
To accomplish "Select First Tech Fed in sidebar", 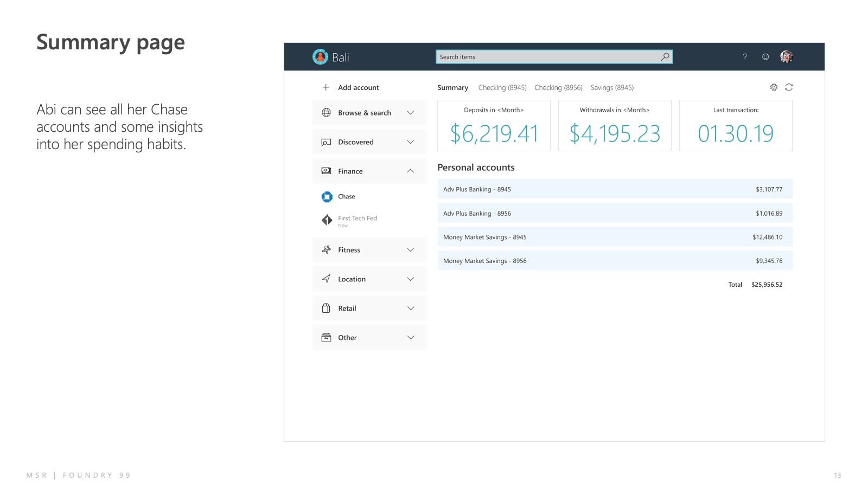I will (357, 219).
